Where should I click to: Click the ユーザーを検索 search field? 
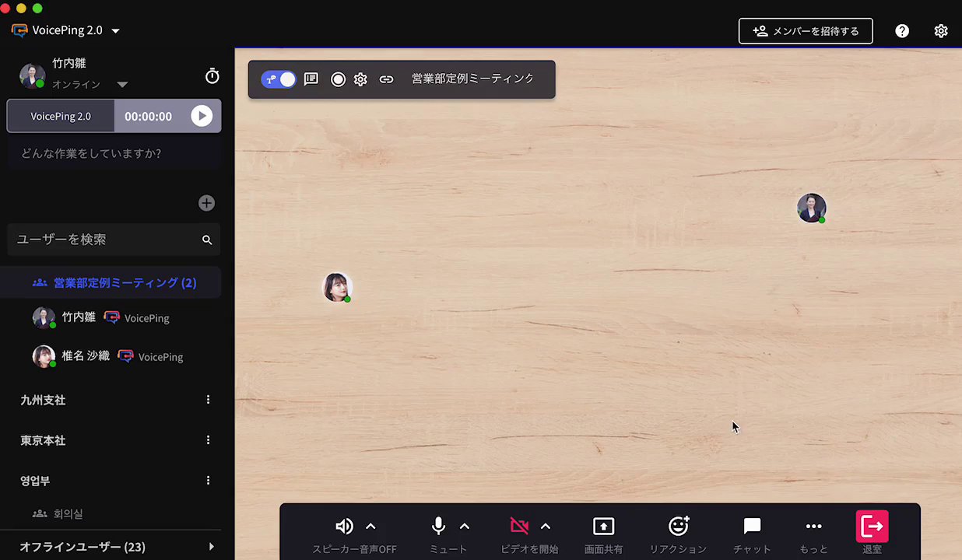114,240
